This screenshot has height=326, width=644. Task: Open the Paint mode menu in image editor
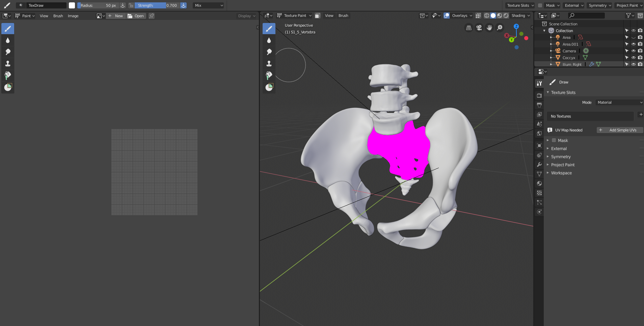click(25, 16)
